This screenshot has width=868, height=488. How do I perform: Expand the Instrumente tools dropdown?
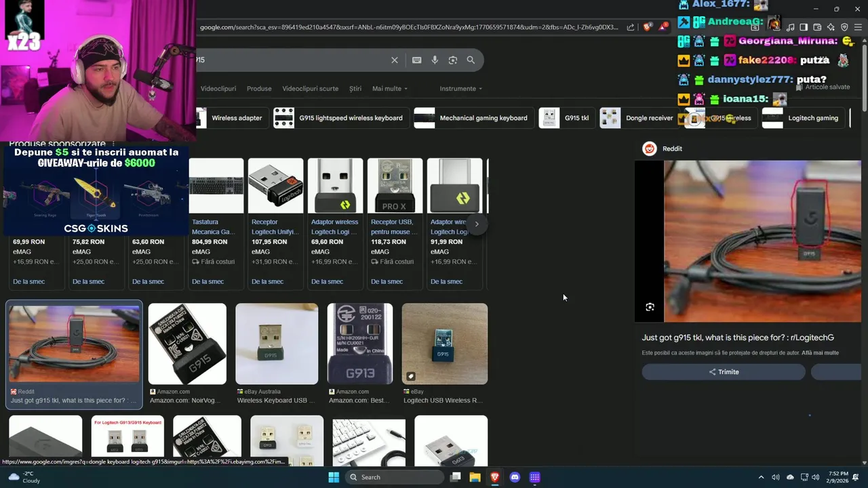[460, 89]
